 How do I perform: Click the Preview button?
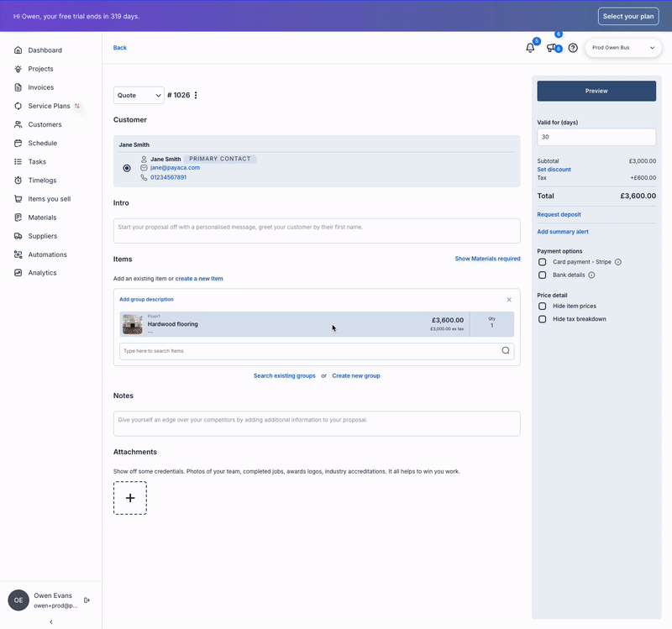click(596, 91)
